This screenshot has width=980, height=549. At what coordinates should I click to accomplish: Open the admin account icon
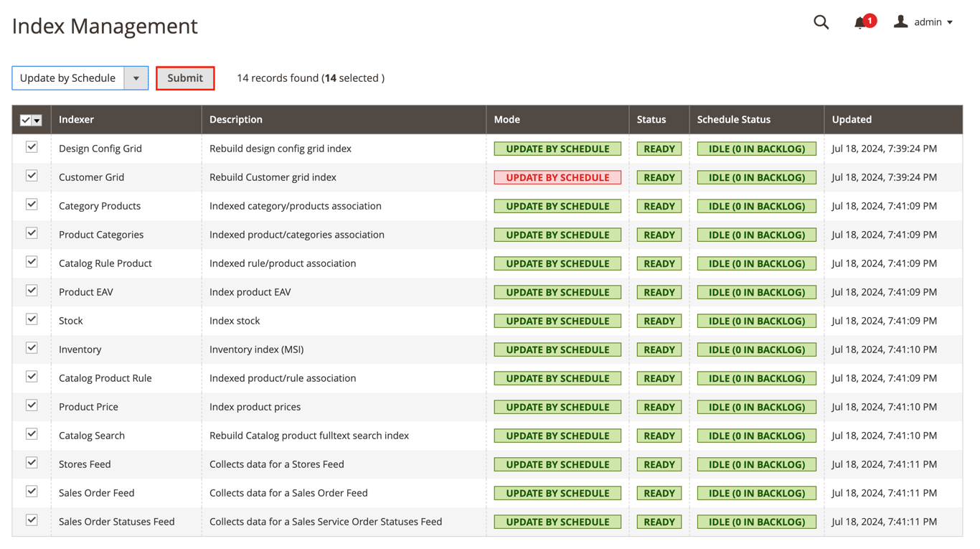[x=901, y=22]
